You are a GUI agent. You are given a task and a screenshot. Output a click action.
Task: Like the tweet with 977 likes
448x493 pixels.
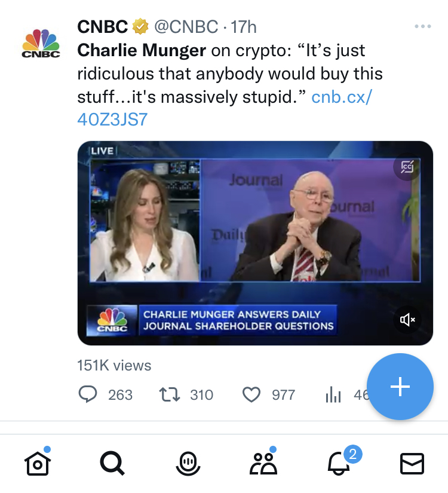251,394
